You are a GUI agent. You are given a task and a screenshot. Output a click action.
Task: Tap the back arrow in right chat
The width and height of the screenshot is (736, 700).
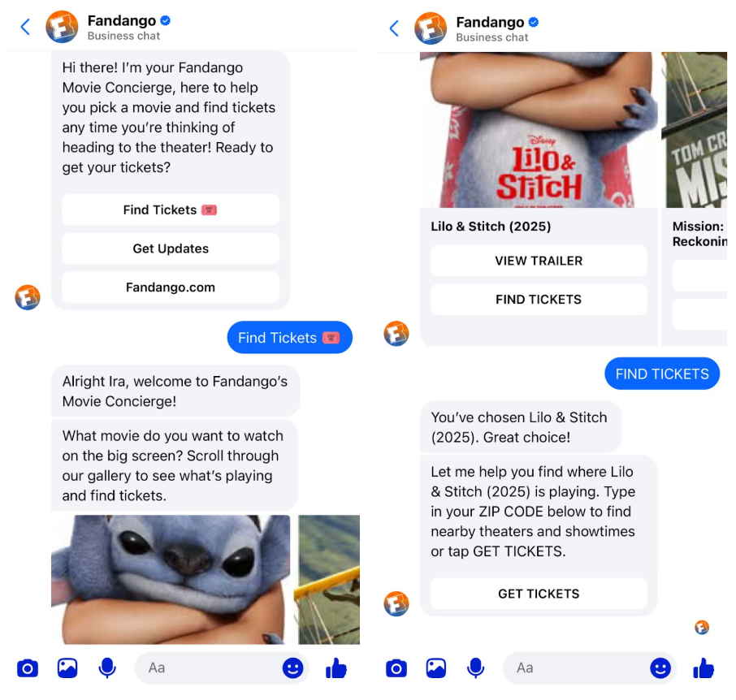(394, 28)
